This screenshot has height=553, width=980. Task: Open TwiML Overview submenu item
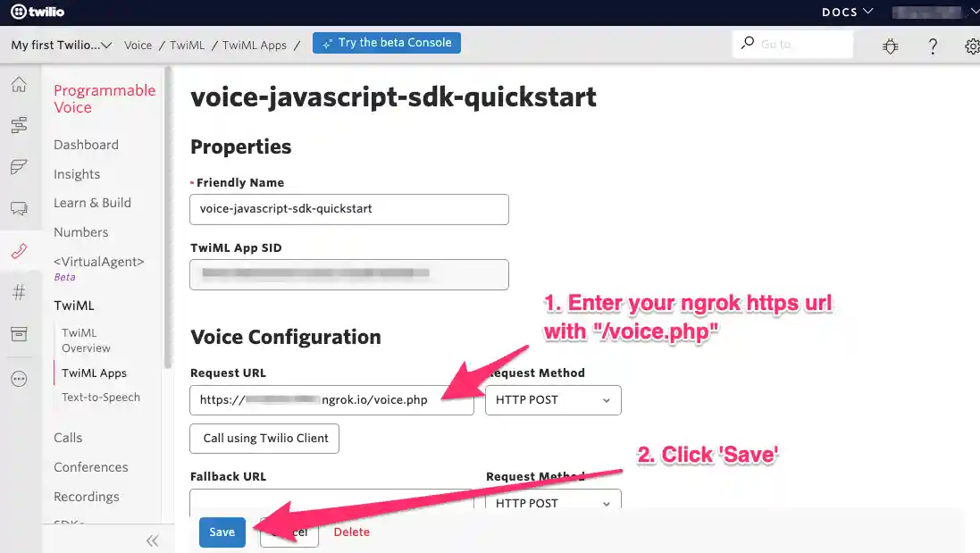[87, 339]
